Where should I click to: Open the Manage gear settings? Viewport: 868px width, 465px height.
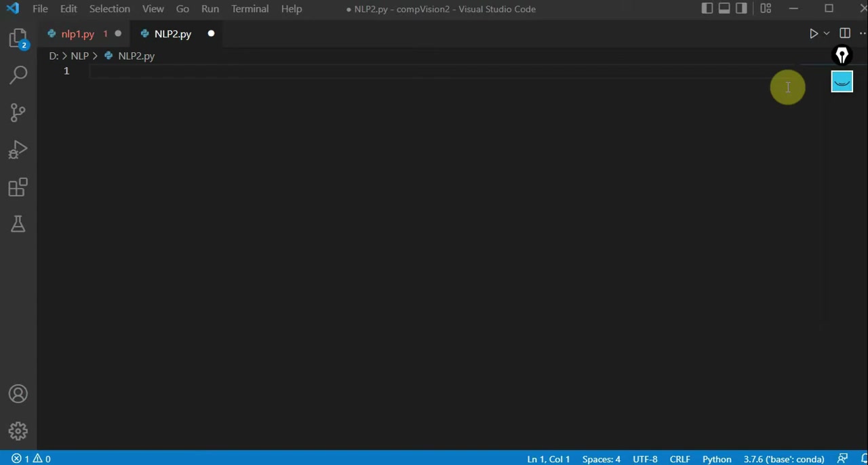tap(18, 431)
